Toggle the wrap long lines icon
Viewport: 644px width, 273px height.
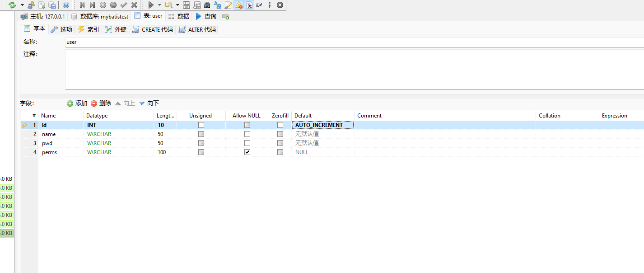pos(259,5)
